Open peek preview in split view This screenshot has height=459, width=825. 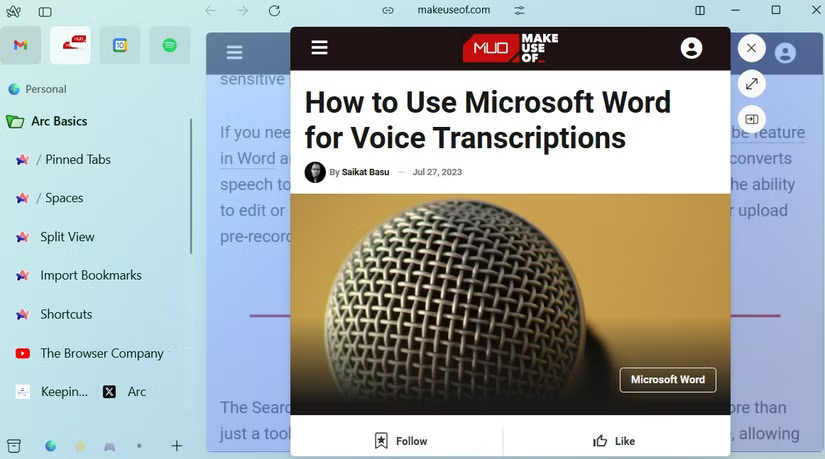coord(751,119)
